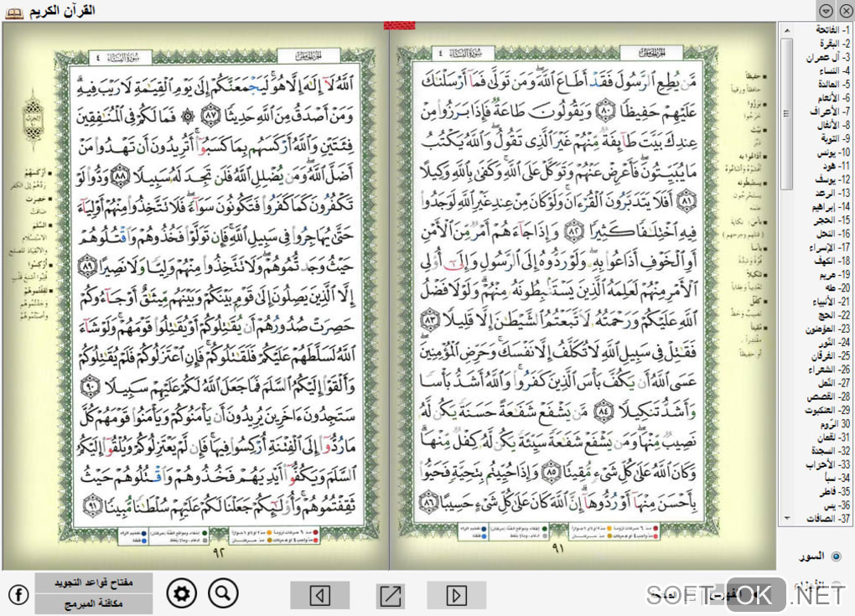
Task: Select the السور radio button
Action: coord(836,556)
